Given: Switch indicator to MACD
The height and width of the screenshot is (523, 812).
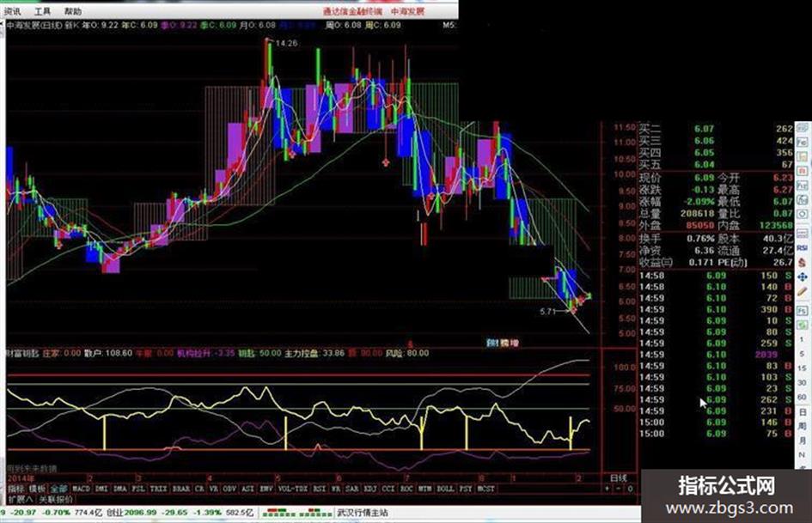Looking at the screenshot, I should pyautogui.click(x=82, y=489).
